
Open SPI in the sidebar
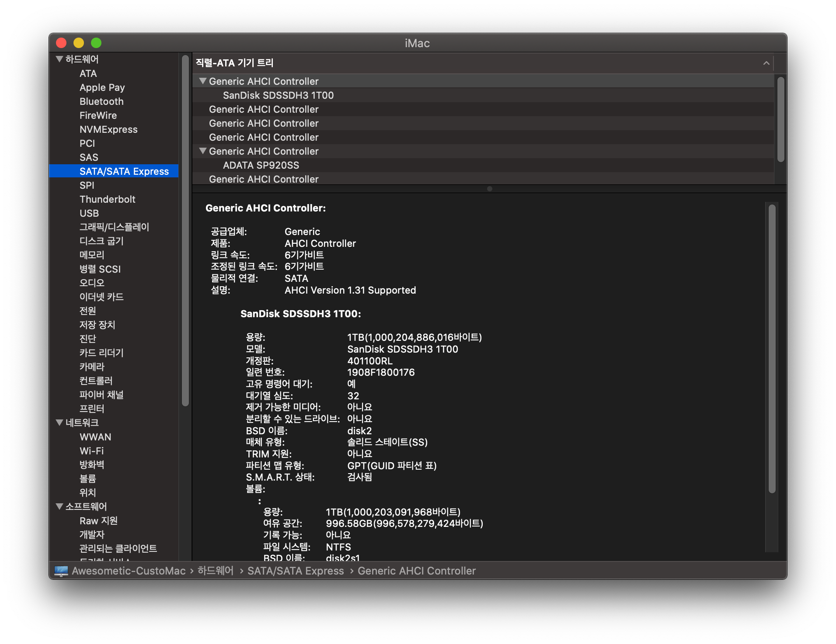click(87, 185)
